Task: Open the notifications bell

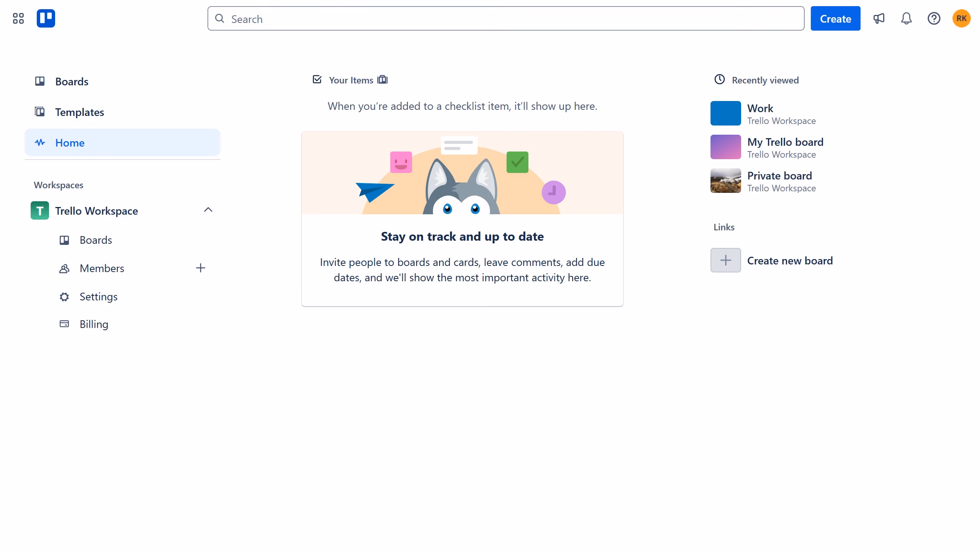Action: click(906, 18)
